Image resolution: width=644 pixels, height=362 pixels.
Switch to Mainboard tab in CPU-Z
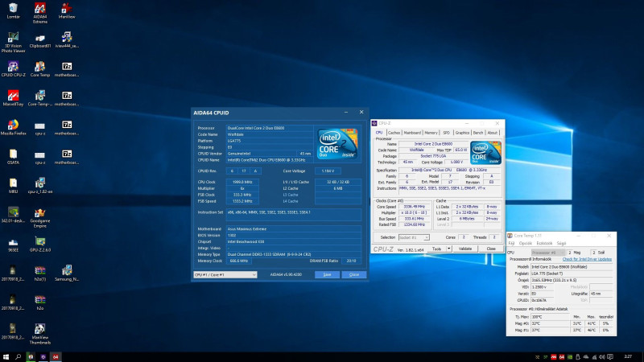coord(412,133)
